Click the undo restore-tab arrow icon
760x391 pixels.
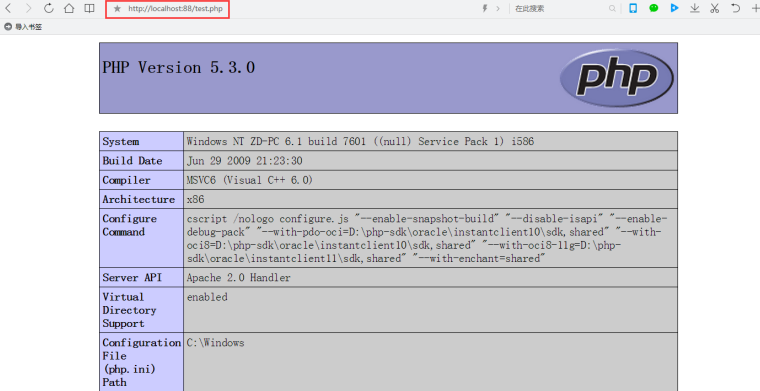[x=735, y=8]
